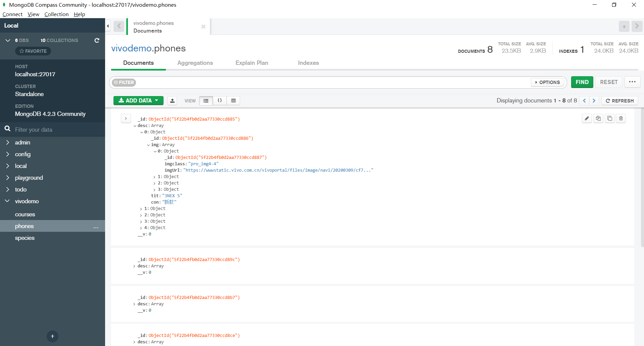Expand the config database
The image size is (644, 346).
point(7,154)
